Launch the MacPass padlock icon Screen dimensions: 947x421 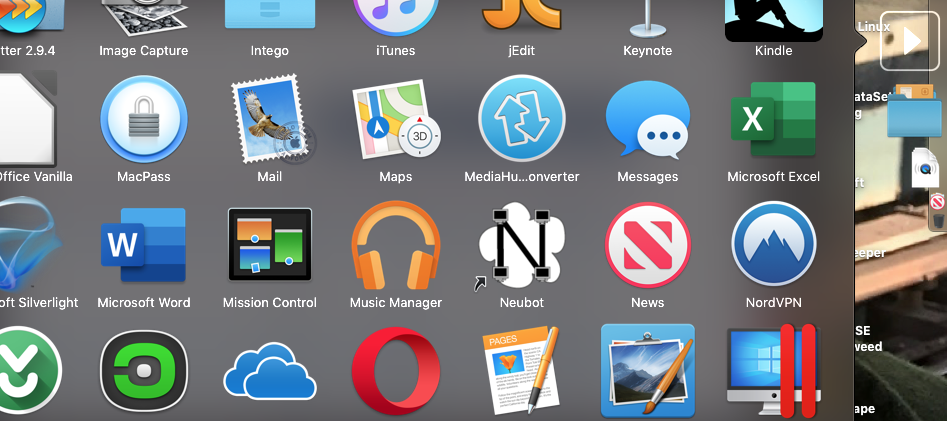[x=144, y=119]
